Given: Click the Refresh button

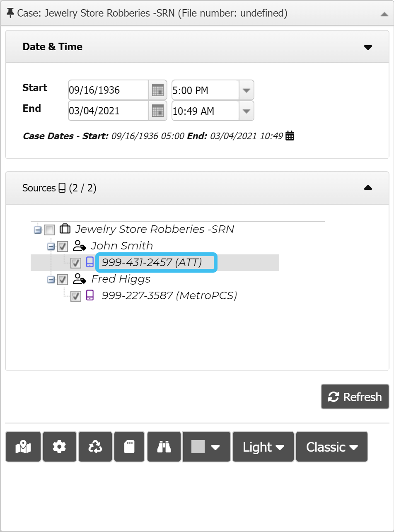Looking at the screenshot, I should click(355, 397).
